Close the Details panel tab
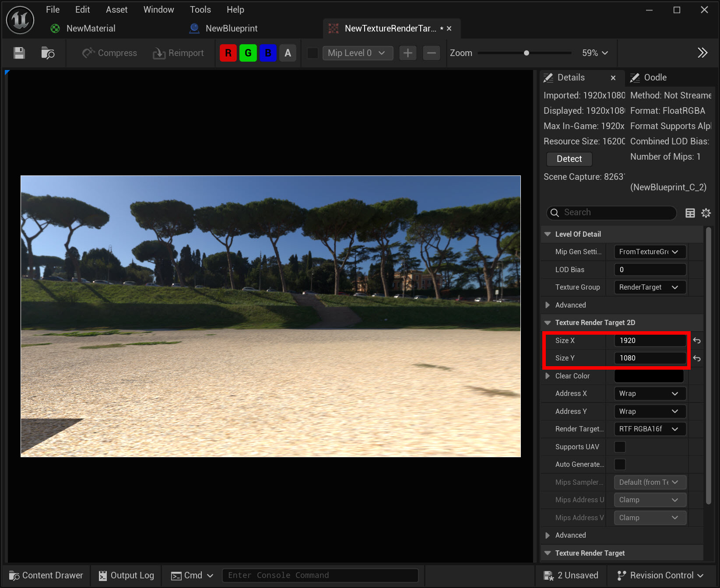 point(613,78)
